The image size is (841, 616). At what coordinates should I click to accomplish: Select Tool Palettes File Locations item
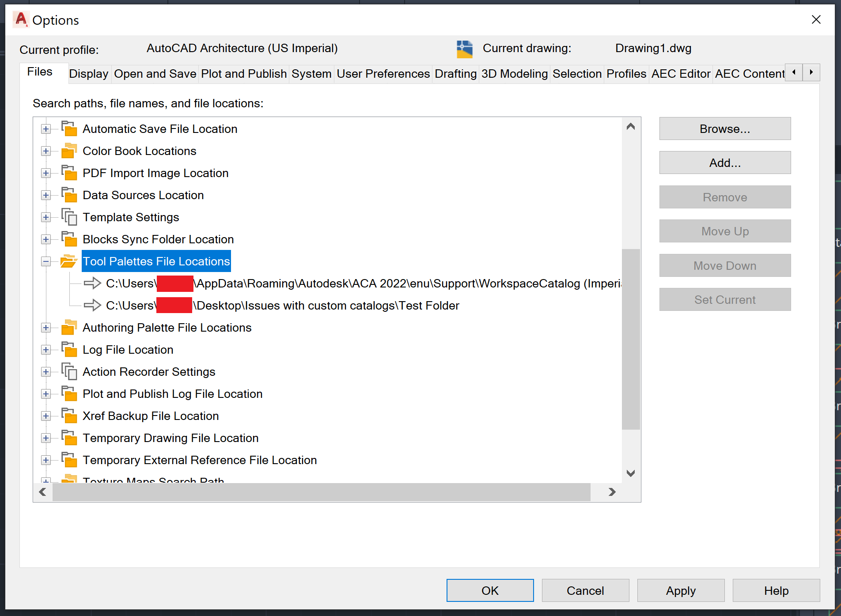coord(156,261)
